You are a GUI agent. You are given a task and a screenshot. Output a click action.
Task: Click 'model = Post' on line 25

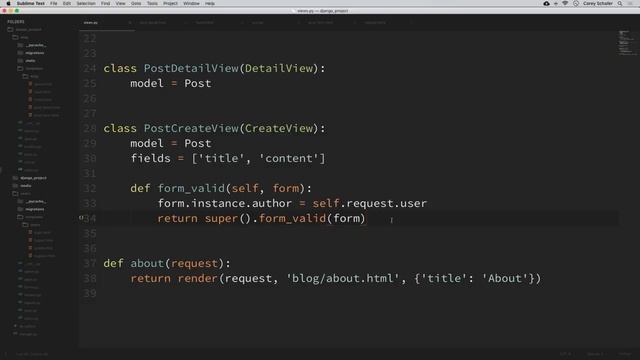(x=171, y=84)
